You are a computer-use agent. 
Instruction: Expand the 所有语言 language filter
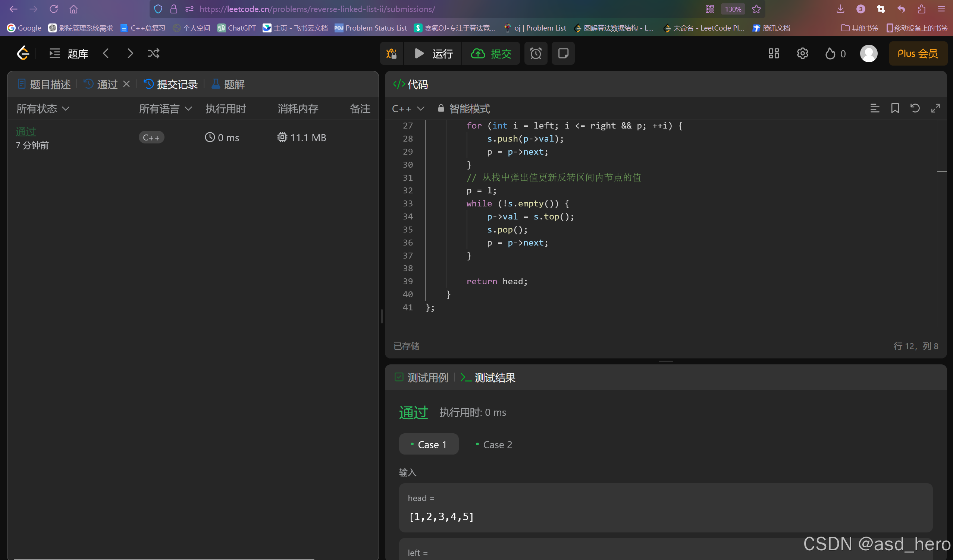(x=165, y=109)
